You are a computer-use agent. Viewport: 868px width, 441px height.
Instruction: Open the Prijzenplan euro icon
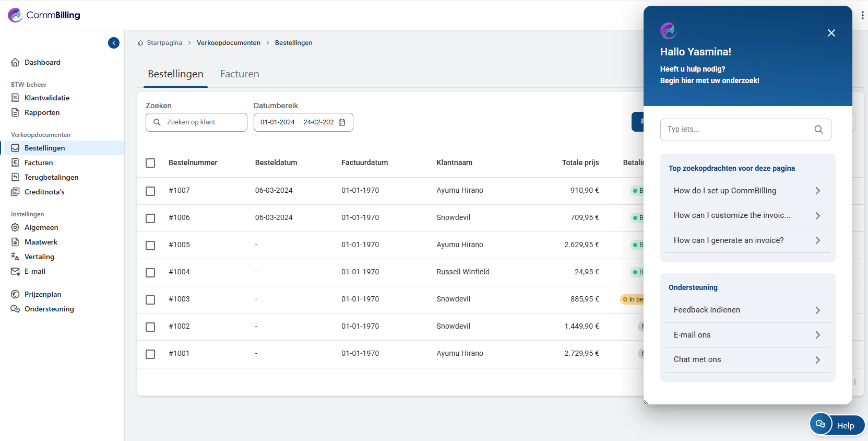(x=16, y=294)
